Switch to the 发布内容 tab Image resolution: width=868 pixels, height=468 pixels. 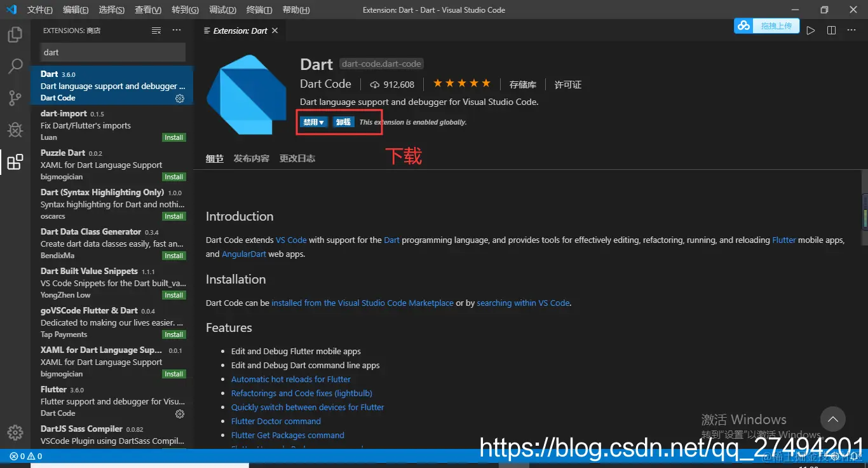(x=252, y=158)
